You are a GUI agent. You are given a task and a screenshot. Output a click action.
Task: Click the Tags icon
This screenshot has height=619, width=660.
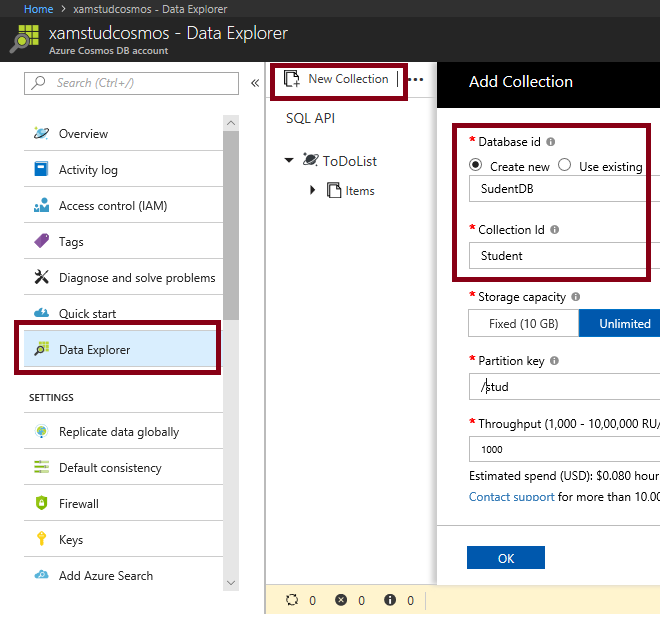(41, 242)
